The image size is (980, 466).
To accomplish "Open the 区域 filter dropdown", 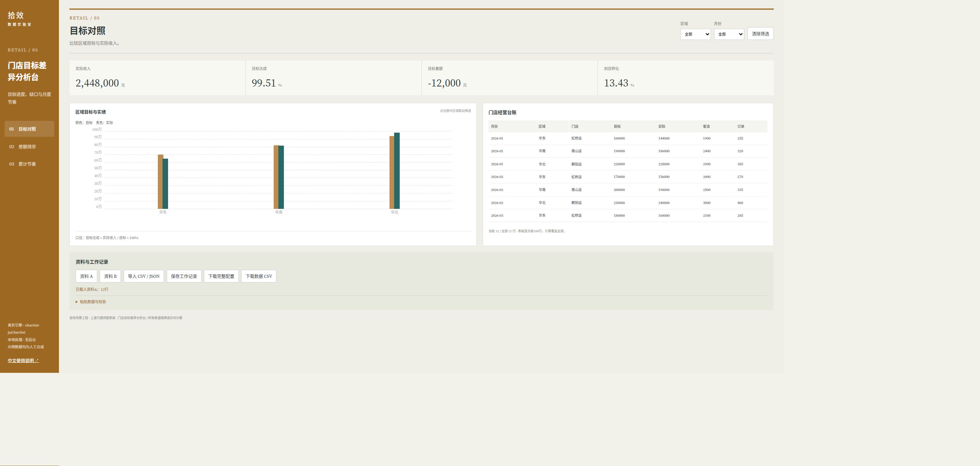I will click(695, 34).
